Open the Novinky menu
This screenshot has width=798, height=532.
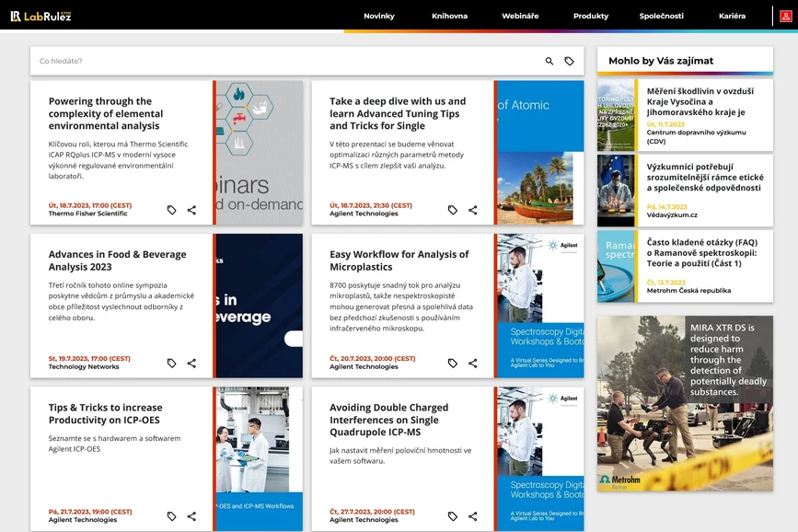(379, 16)
